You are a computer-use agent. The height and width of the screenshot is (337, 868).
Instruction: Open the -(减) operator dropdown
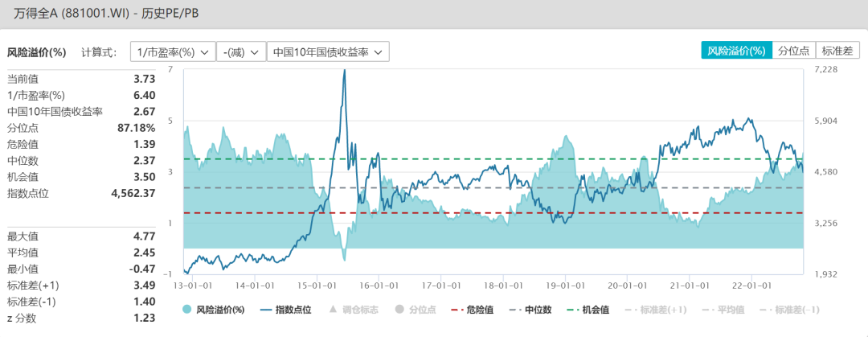pos(240,51)
